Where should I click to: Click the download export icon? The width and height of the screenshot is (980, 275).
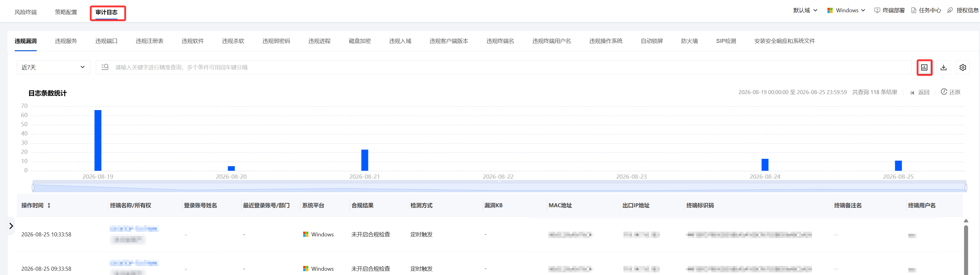944,67
